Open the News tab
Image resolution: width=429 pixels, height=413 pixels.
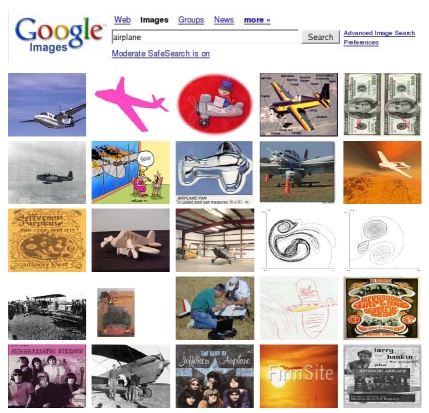pos(224,20)
